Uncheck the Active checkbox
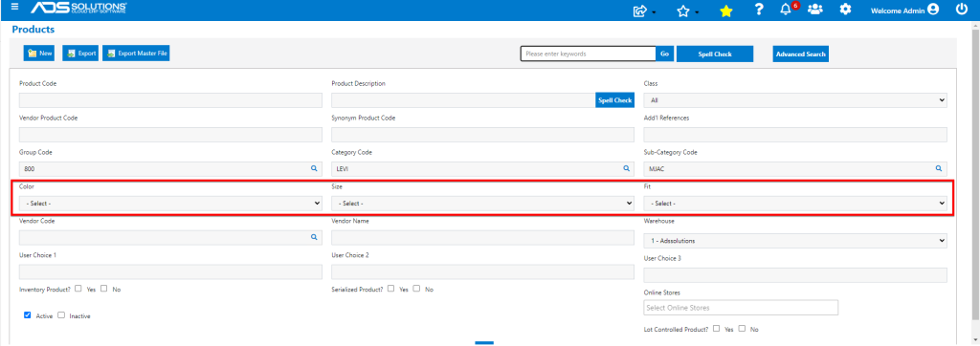This screenshot has width=980, height=346. (28, 314)
